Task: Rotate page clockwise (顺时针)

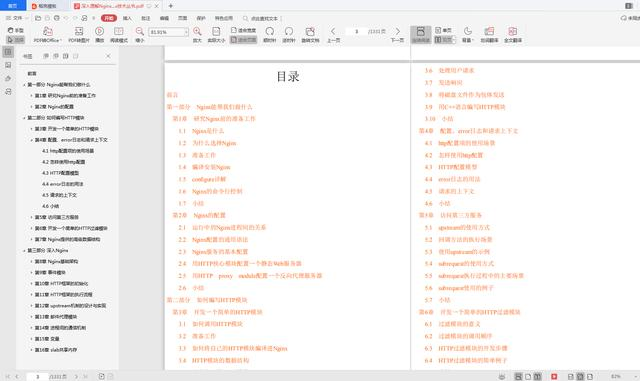Action: (x=269, y=35)
